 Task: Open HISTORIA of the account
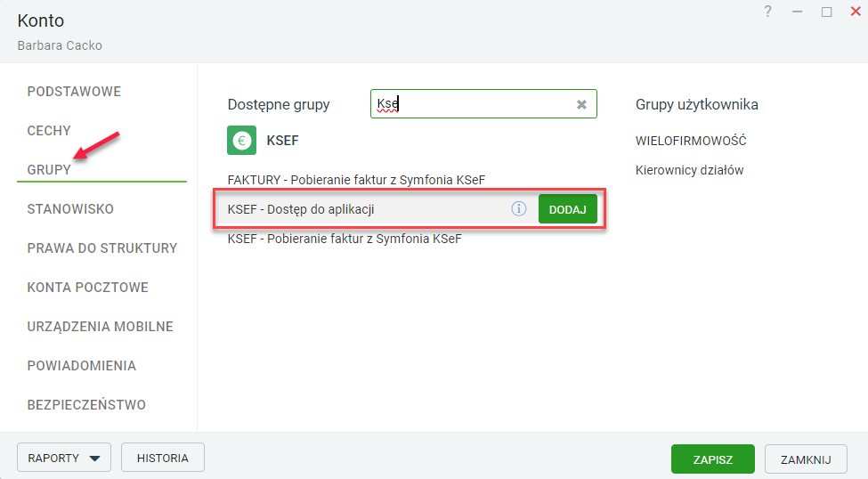162,459
